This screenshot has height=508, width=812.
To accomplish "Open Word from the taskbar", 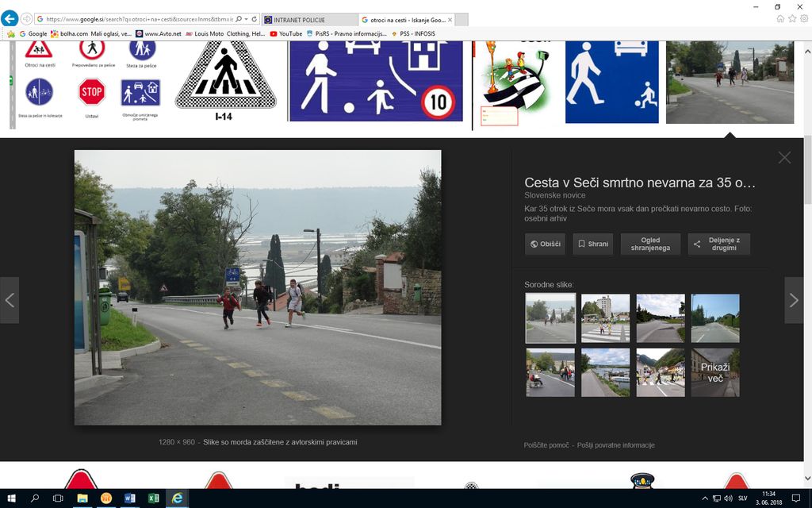I will point(129,498).
